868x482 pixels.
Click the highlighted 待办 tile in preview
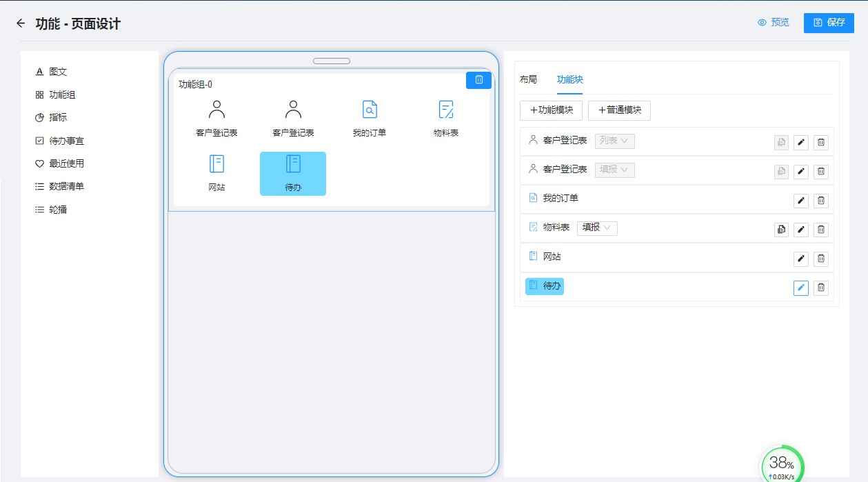[x=293, y=174]
